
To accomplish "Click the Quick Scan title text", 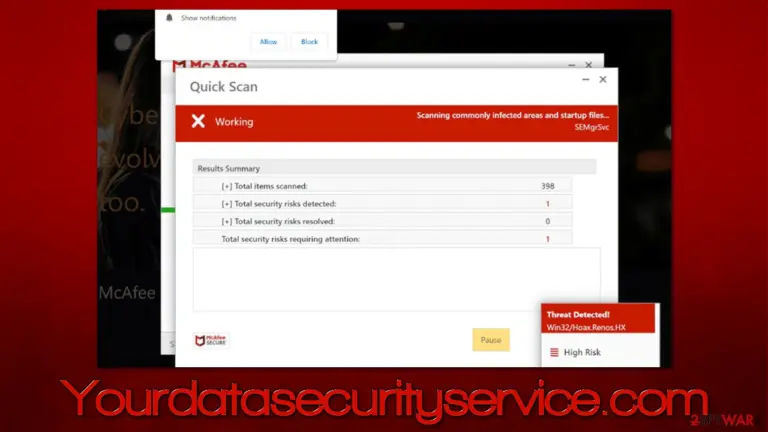I will click(223, 87).
